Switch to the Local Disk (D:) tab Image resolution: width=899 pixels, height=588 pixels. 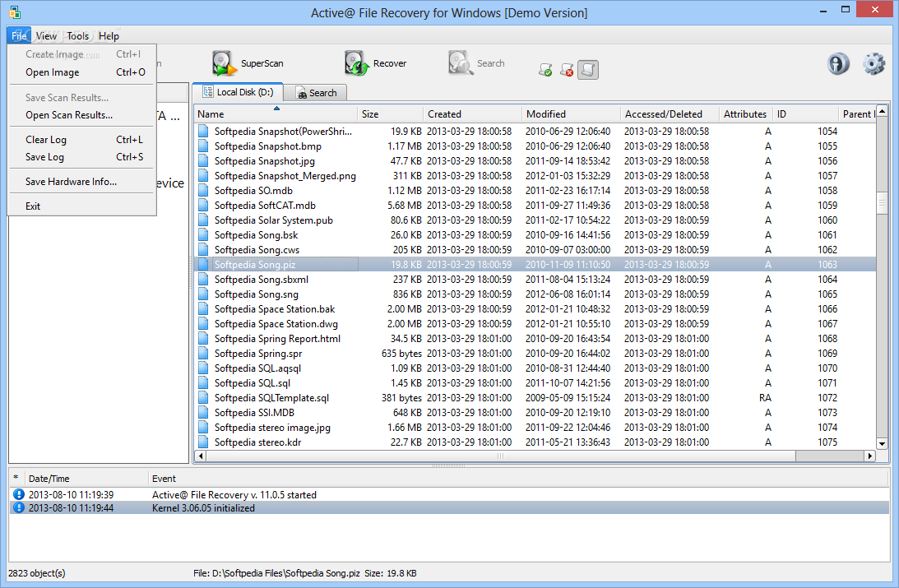pyautogui.click(x=238, y=92)
